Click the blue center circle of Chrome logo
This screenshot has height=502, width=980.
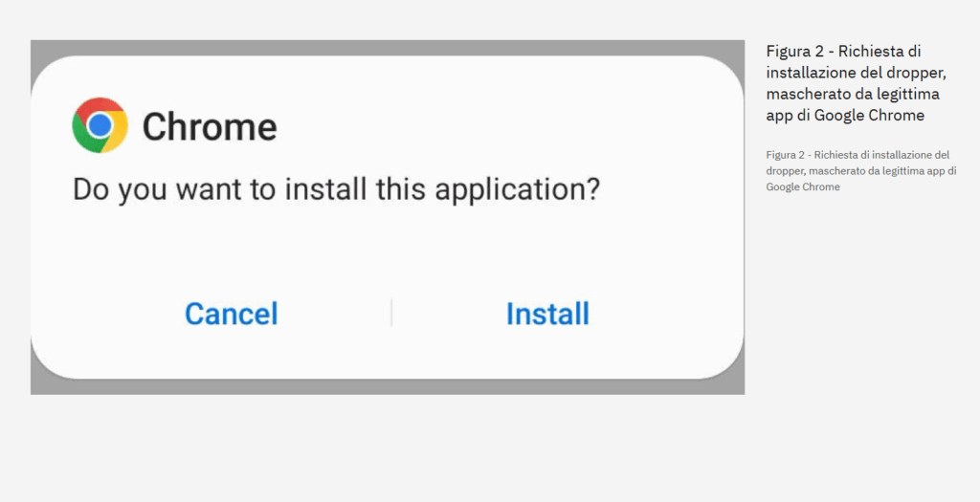point(100,125)
